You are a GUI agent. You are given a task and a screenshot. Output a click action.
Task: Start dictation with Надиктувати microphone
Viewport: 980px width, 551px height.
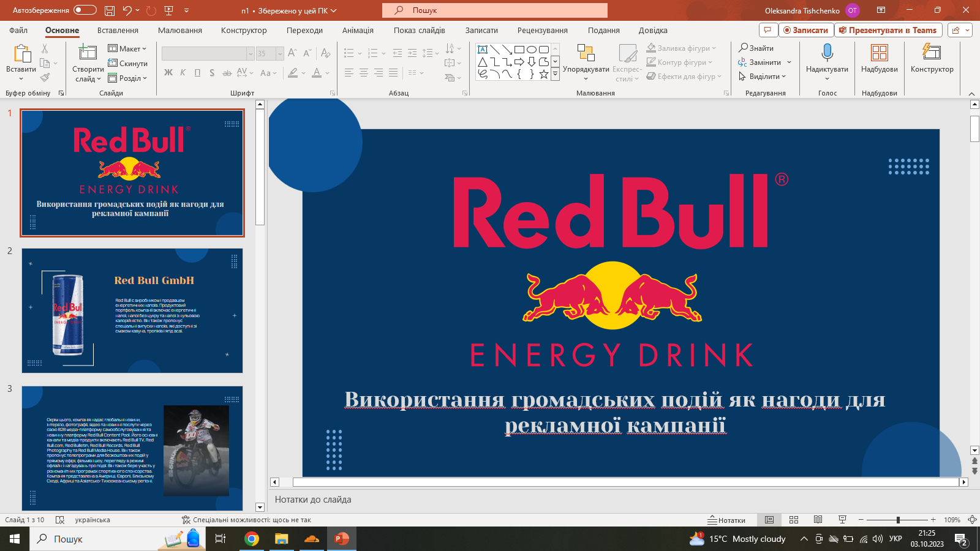pyautogui.click(x=827, y=53)
